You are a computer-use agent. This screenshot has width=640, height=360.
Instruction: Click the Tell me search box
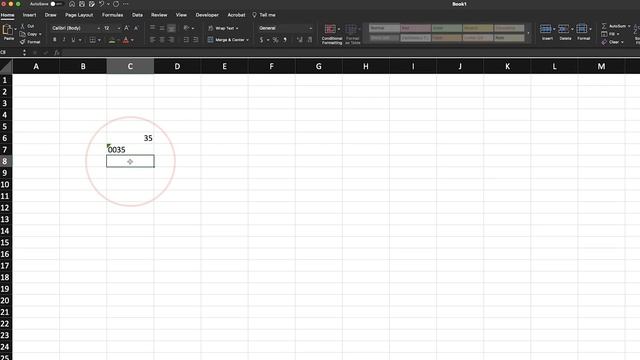264,15
